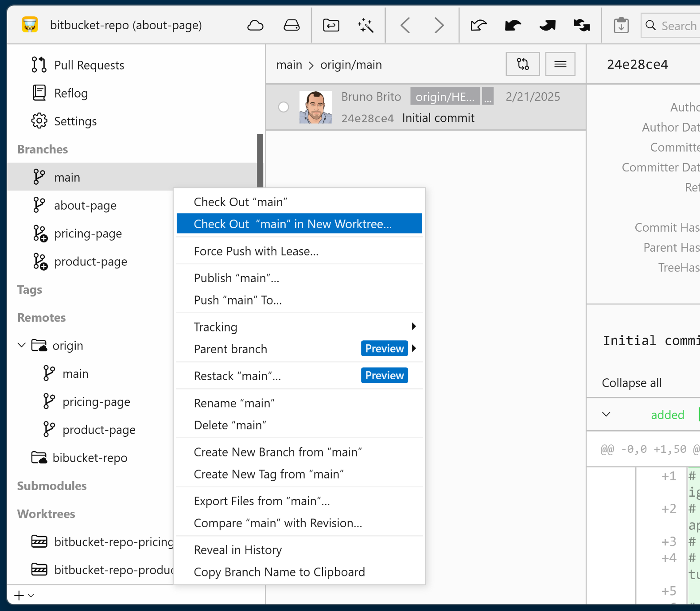This screenshot has width=700, height=611.
Task: Click the push arrow icon
Action: pos(548,26)
